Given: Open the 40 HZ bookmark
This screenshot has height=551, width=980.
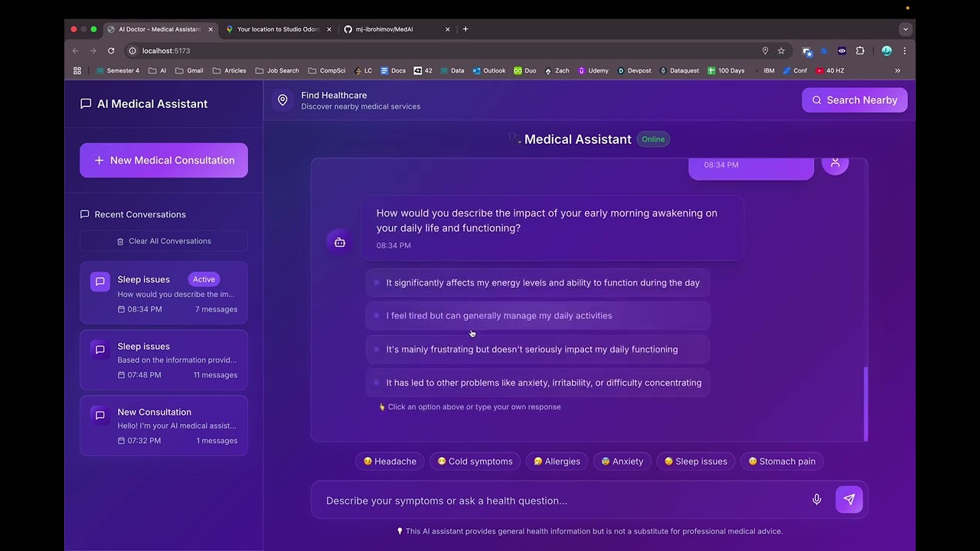Looking at the screenshot, I should click(x=830, y=70).
